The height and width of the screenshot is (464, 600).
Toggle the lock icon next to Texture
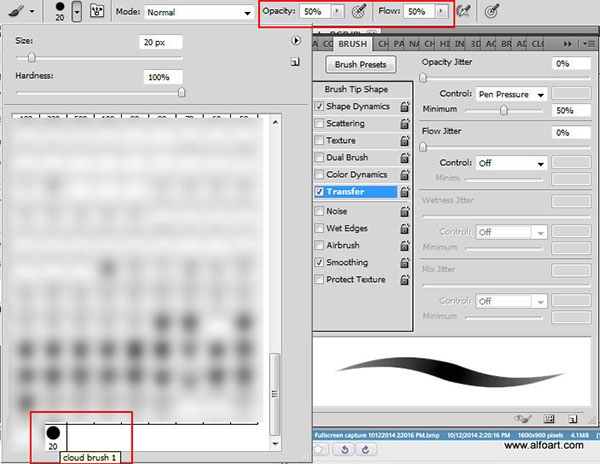pos(405,140)
